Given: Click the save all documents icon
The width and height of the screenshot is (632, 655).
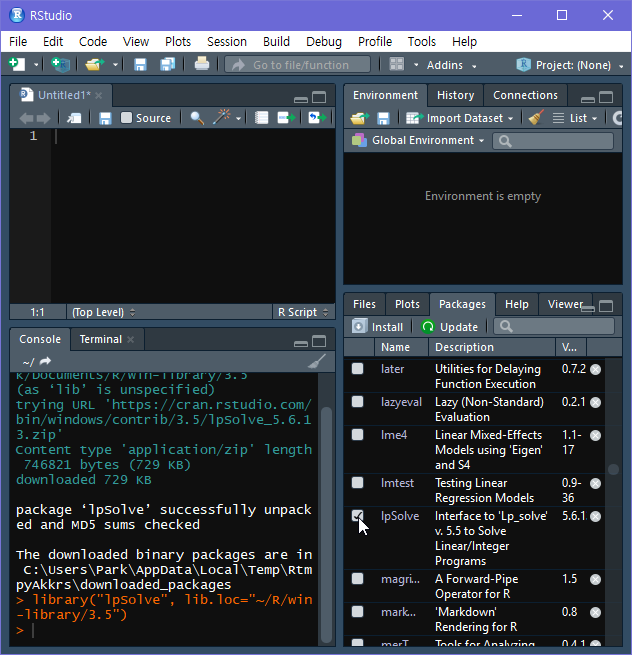Looking at the screenshot, I should pos(167,64).
